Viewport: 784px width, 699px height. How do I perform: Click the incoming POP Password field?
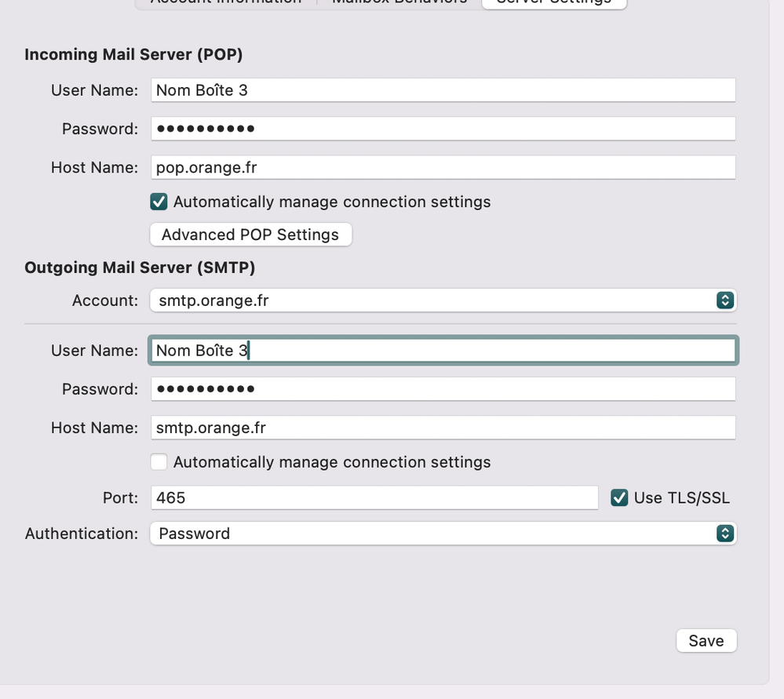443,129
